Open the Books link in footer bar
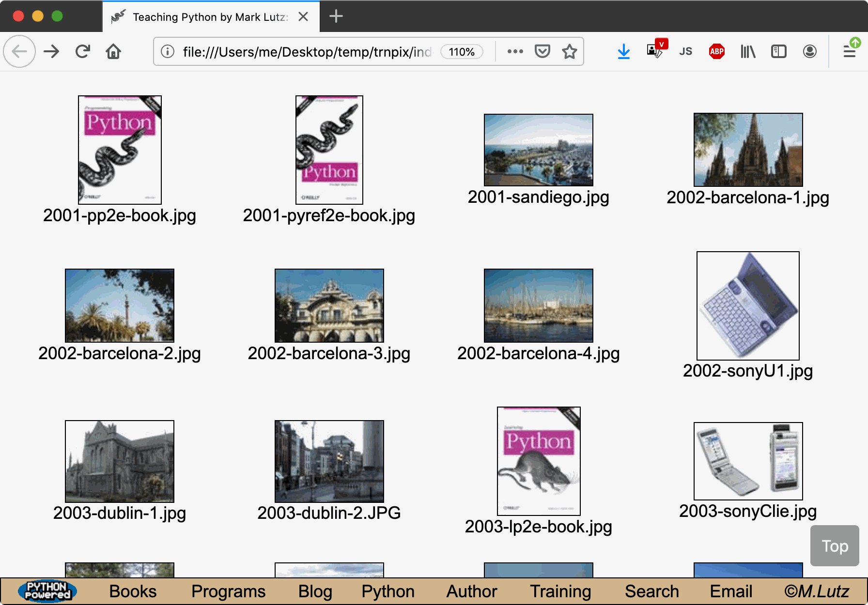The height and width of the screenshot is (605, 868). (133, 591)
